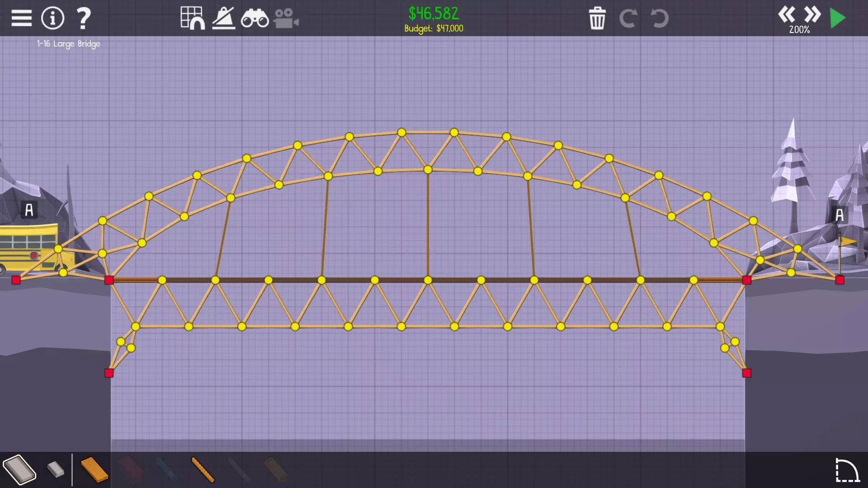Click the redo arrow
The image size is (868, 488).
(x=628, y=19)
